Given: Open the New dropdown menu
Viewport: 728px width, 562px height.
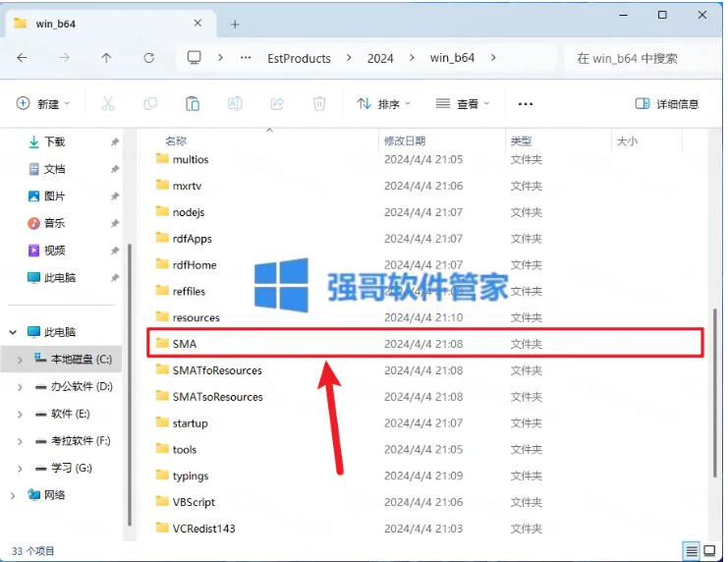Looking at the screenshot, I should pyautogui.click(x=43, y=103).
